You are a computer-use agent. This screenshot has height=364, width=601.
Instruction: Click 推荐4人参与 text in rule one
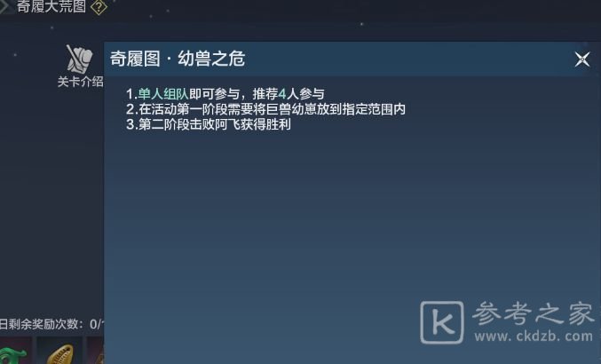289,94
